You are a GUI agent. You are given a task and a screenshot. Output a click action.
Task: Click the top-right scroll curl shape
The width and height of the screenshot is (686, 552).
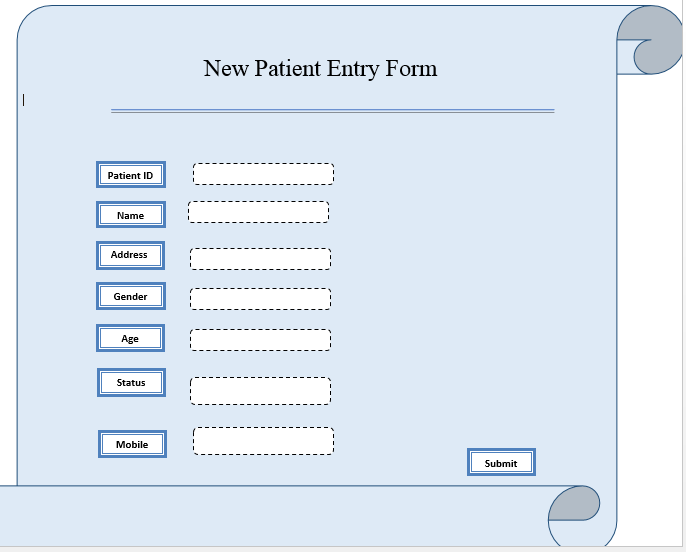(650, 45)
